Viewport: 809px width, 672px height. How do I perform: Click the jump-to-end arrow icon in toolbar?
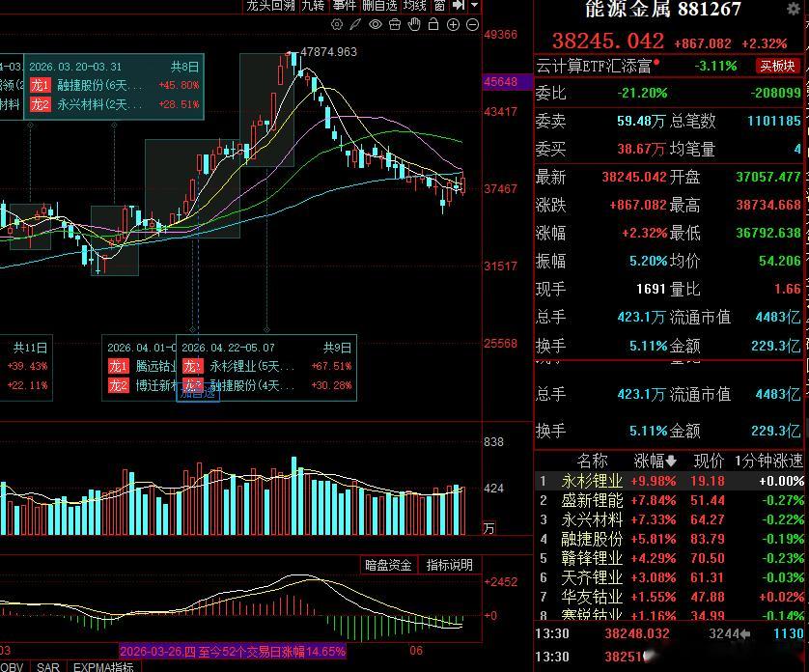(459, 5)
